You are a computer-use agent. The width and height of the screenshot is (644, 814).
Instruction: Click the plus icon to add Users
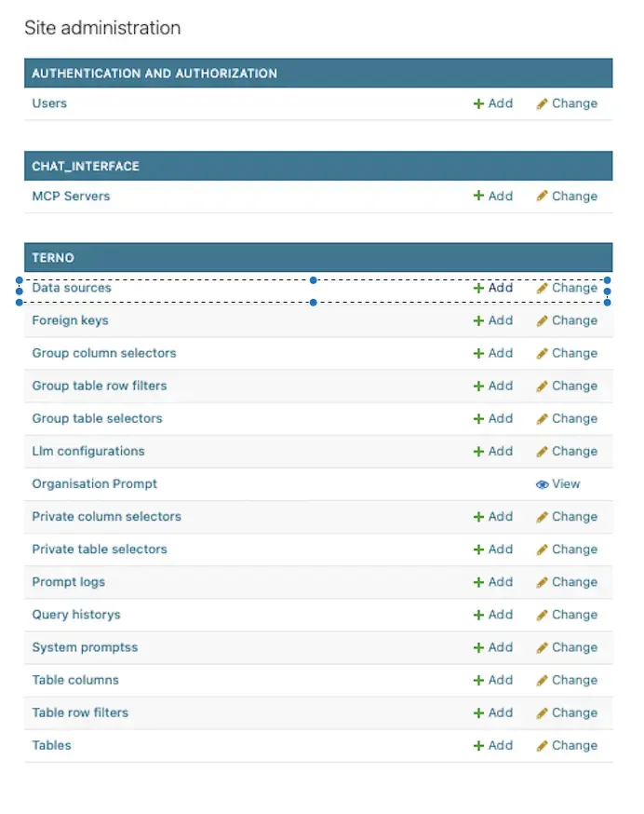[x=478, y=103]
